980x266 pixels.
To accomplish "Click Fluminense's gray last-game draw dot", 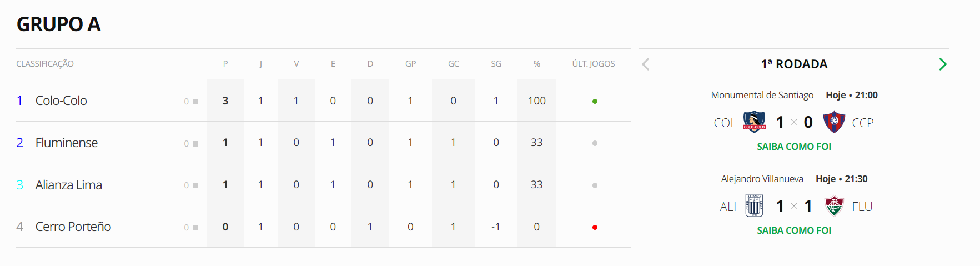I will pyautogui.click(x=595, y=143).
